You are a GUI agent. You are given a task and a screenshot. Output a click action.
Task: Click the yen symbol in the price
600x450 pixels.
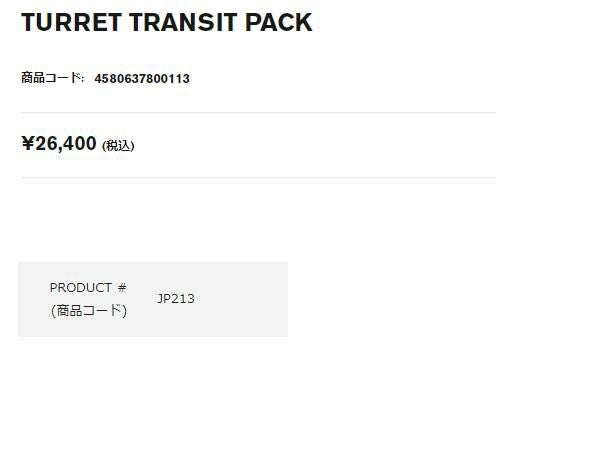(27, 144)
